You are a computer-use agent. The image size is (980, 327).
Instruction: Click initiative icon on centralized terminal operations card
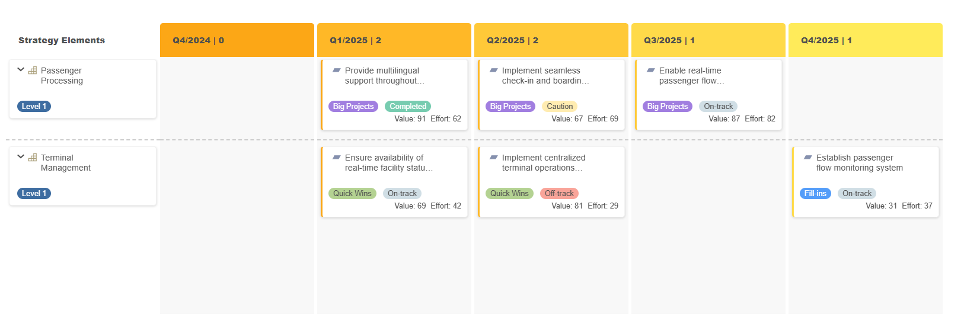[x=494, y=157]
